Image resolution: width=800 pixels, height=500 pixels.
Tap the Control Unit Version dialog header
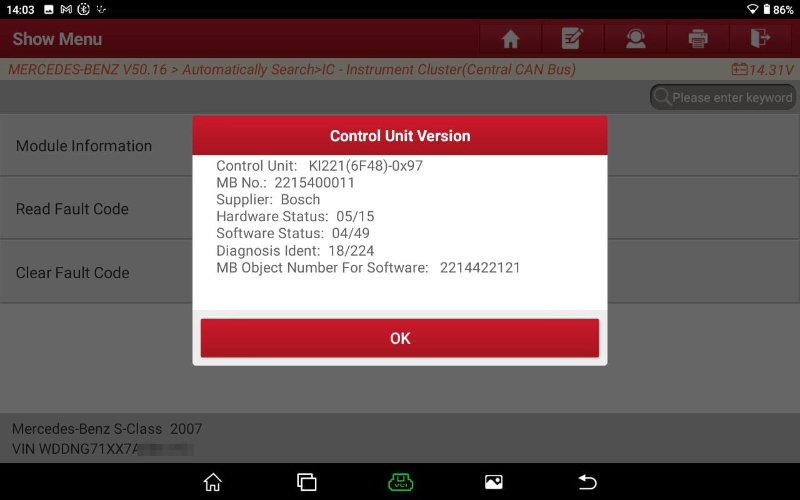point(400,135)
